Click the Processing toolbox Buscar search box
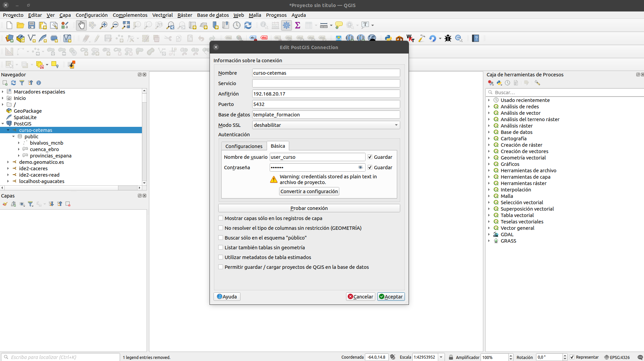Viewport: 644px width, 361px height. pyautogui.click(x=565, y=93)
